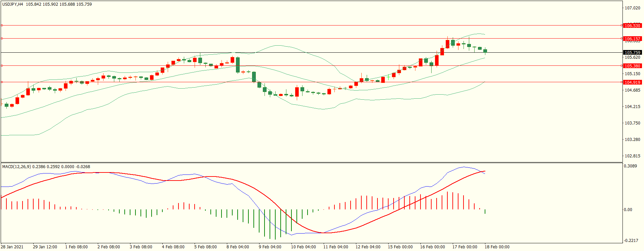Image resolution: width=644 pixels, height=251 pixels.
Task: Select the 8 Feb 04:00 time marker
Action: click(x=238, y=247)
